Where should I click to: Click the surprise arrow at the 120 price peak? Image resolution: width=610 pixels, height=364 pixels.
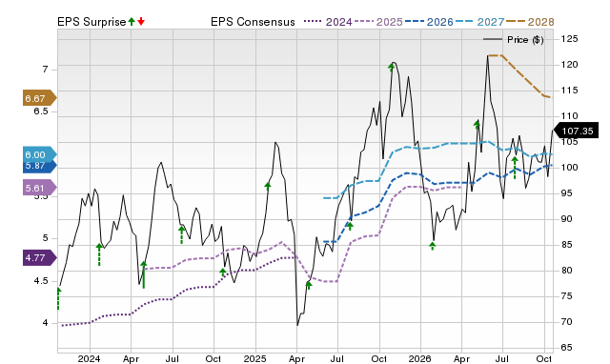(392, 68)
